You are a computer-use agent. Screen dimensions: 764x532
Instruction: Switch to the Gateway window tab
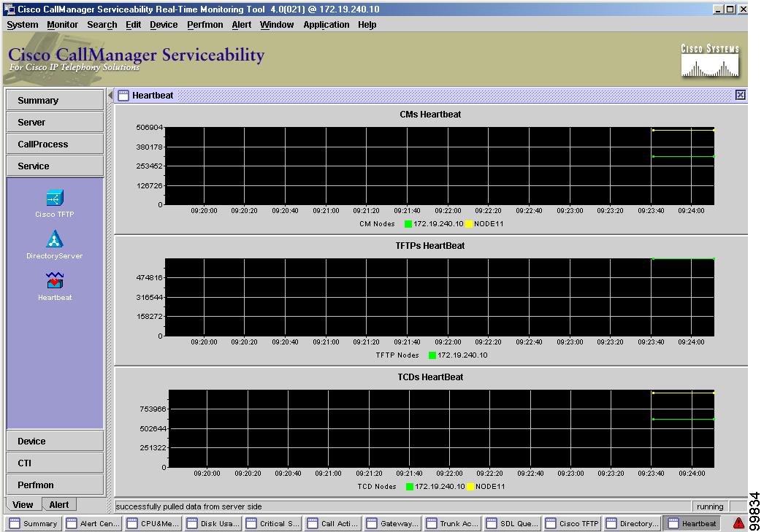[x=393, y=523]
